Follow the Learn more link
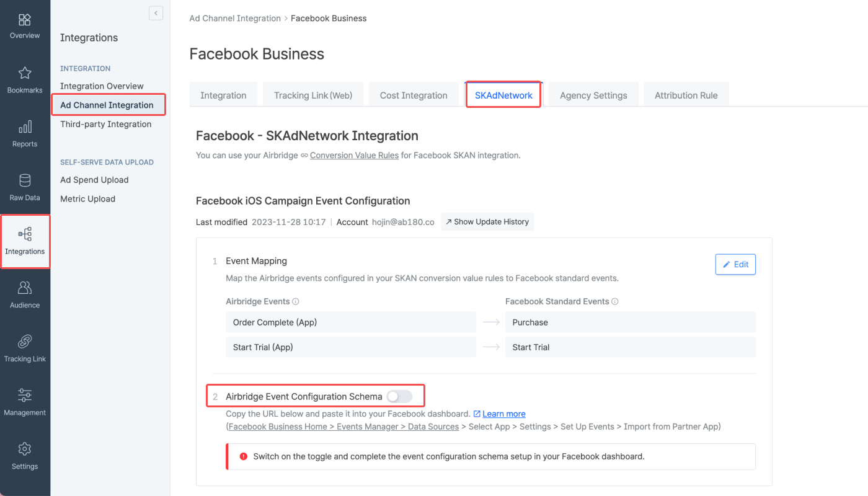Screen dimensions: 868x496 point(504,414)
